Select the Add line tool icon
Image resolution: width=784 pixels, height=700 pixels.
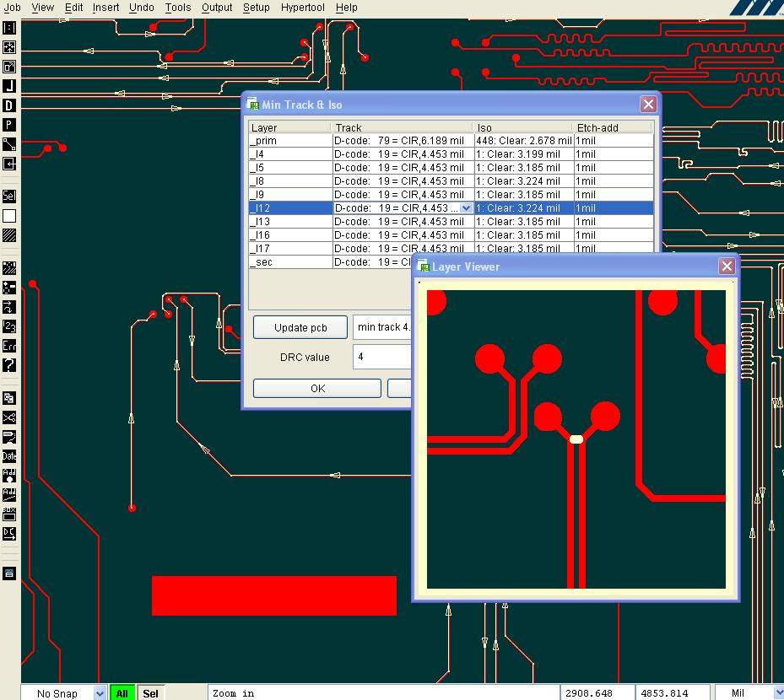pos(9,495)
